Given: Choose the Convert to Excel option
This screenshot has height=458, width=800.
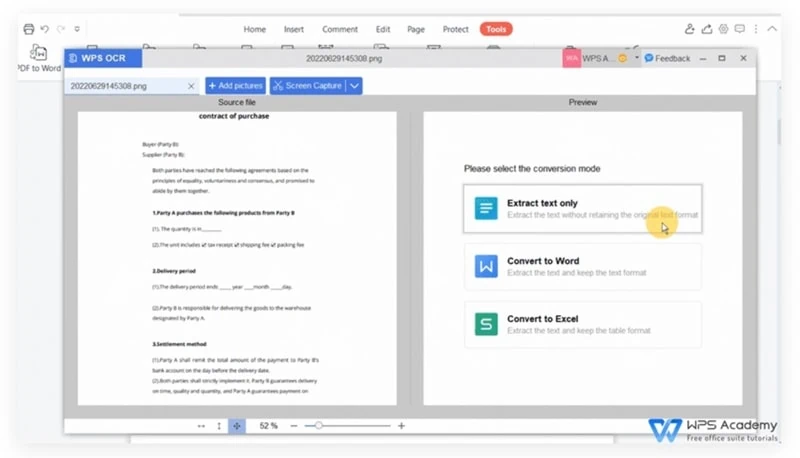Looking at the screenshot, I should pos(582,324).
